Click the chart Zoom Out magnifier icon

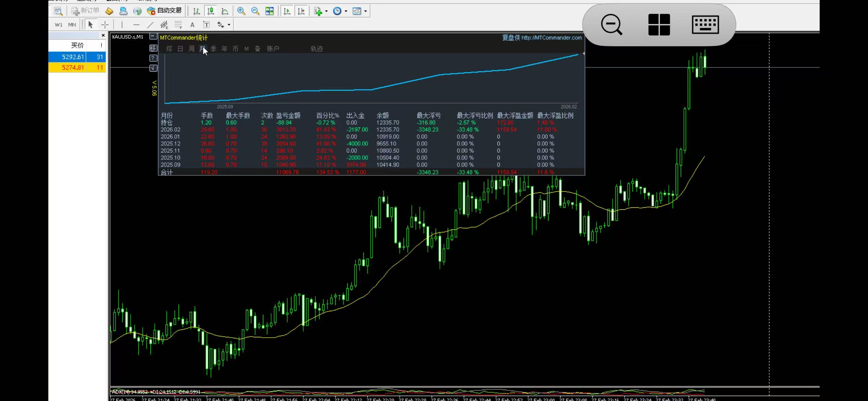(x=255, y=11)
